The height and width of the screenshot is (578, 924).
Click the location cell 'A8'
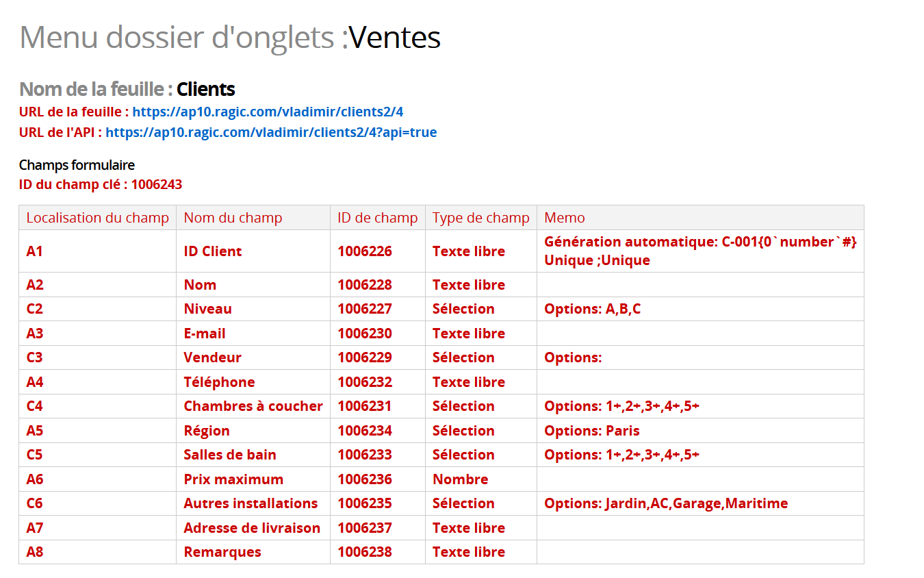97,552
